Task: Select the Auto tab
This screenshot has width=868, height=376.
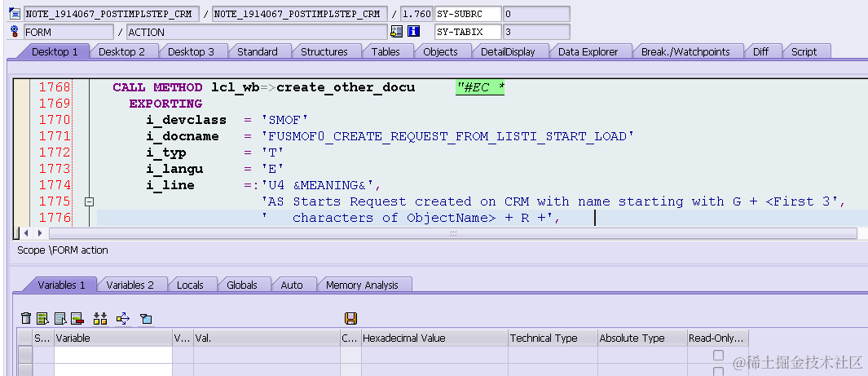Action: tap(292, 285)
